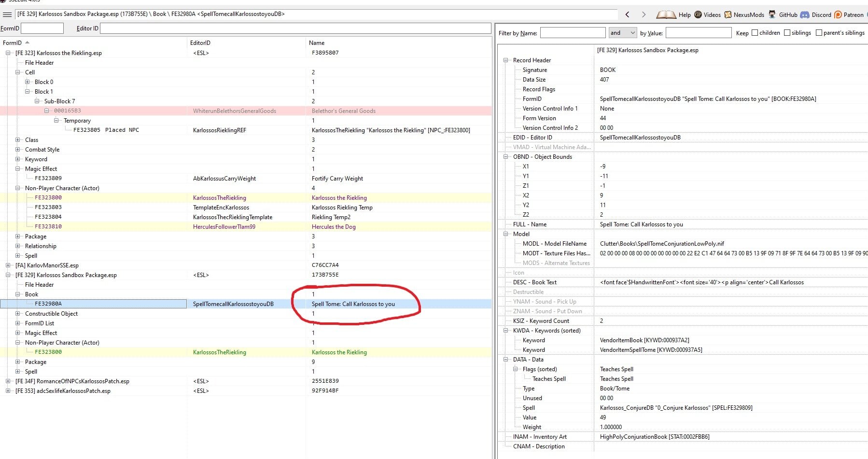Click the by Value filter field
Viewport: 868px width, 459px height.
[699, 33]
